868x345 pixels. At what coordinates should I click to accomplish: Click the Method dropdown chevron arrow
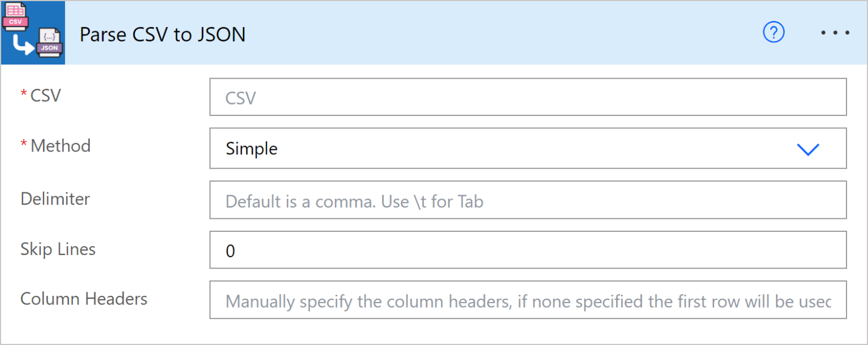(808, 149)
